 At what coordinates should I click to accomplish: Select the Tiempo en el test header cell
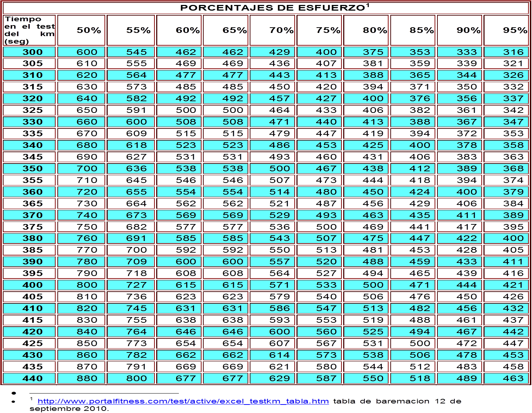(x=29, y=31)
